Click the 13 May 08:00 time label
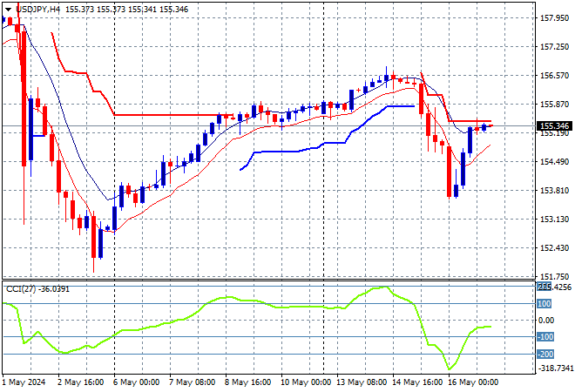The width and height of the screenshot is (575, 392). click(362, 382)
